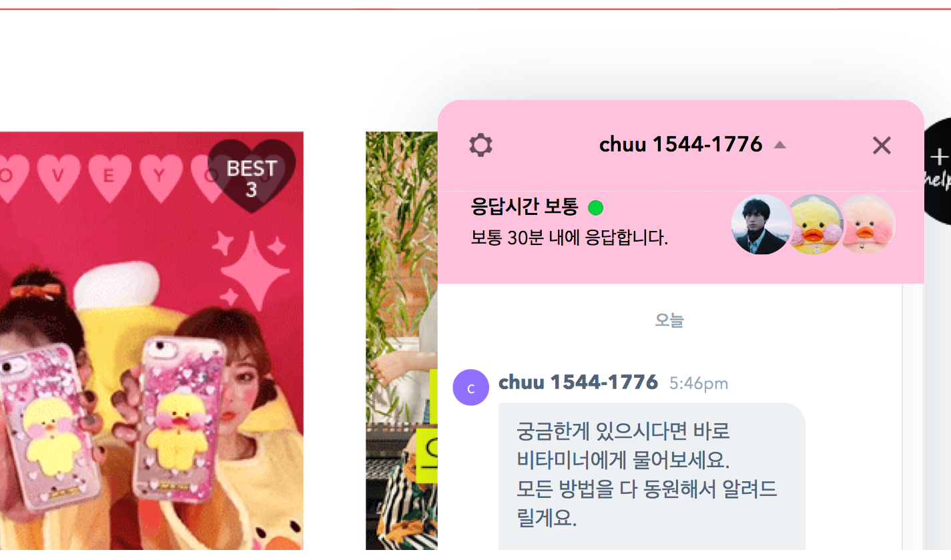Select the yellow duck agent avatar
This screenshot has height=560, width=951.
815,225
